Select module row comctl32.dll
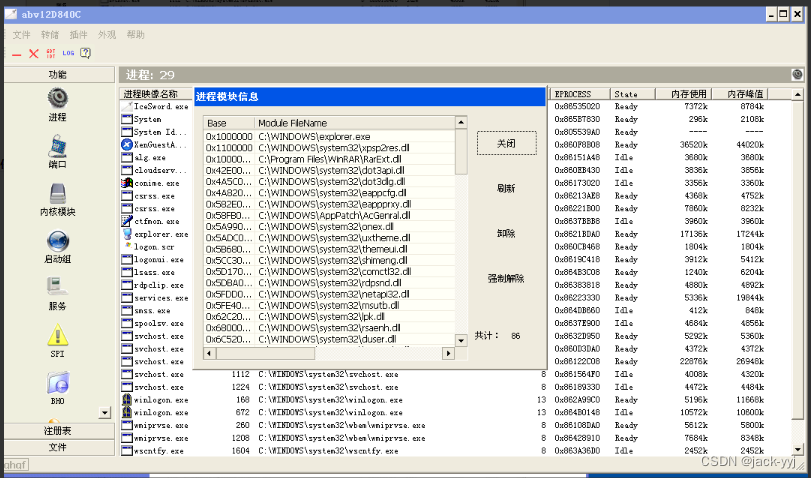 (329, 272)
